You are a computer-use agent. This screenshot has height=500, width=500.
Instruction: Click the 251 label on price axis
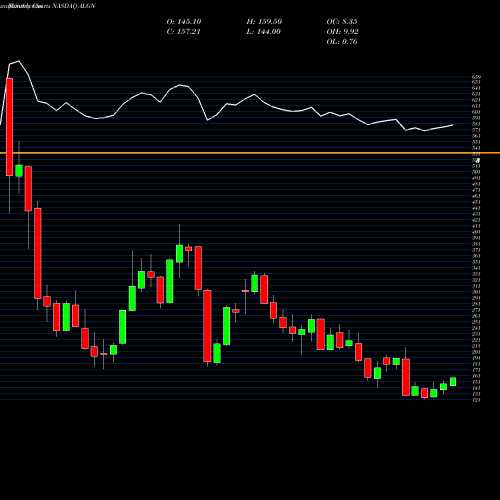pyautogui.click(x=476, y=322)
